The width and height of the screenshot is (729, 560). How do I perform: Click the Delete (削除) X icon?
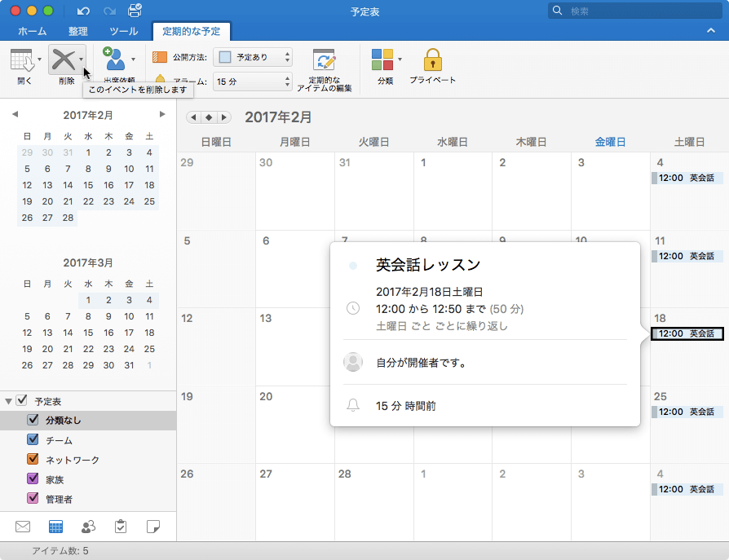click(x=64, y=60)
